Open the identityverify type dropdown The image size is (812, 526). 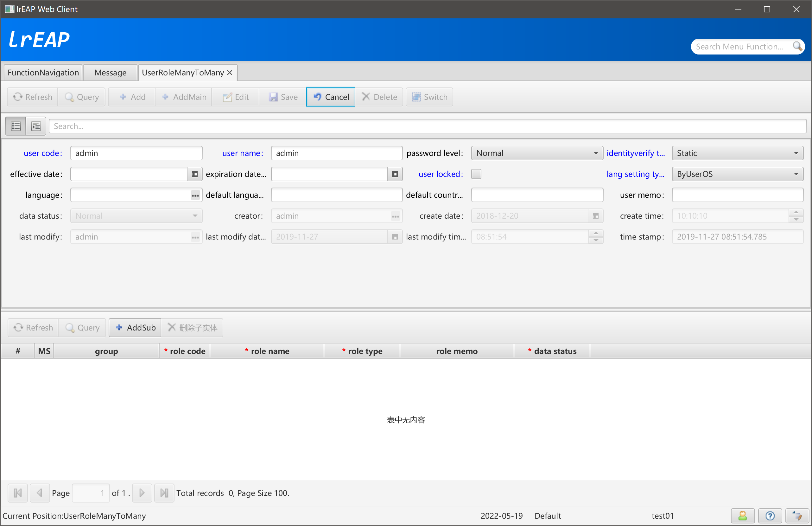(x=738, y=153)
